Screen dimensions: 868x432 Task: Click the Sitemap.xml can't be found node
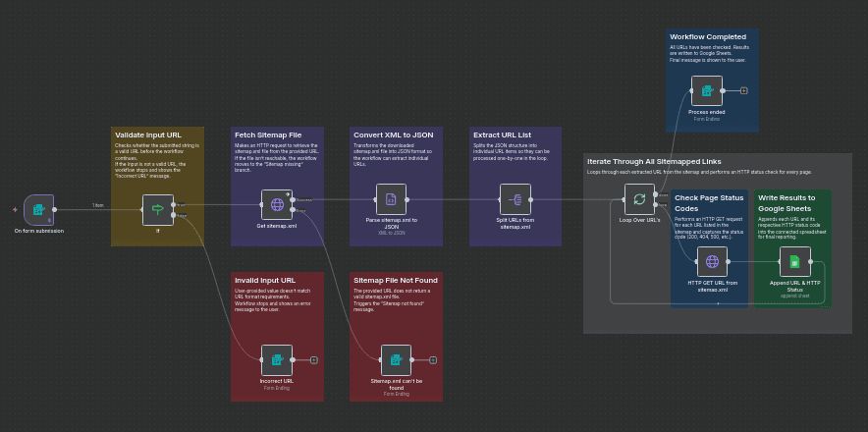coord(396,360)
